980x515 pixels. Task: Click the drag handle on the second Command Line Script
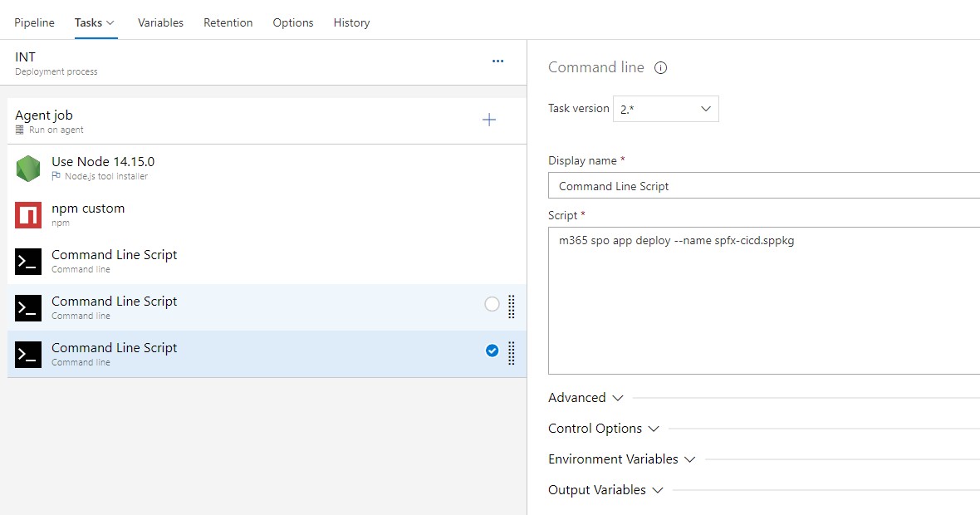pos(512,307)
